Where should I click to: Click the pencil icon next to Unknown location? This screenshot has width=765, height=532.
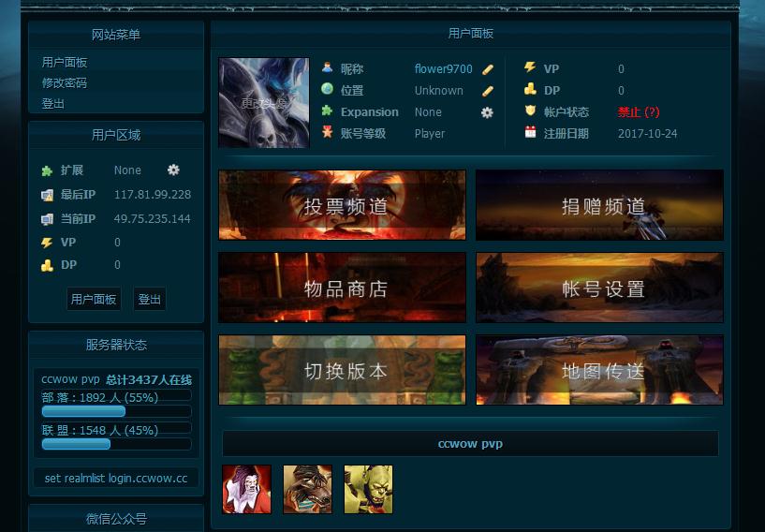coord(488,91)
